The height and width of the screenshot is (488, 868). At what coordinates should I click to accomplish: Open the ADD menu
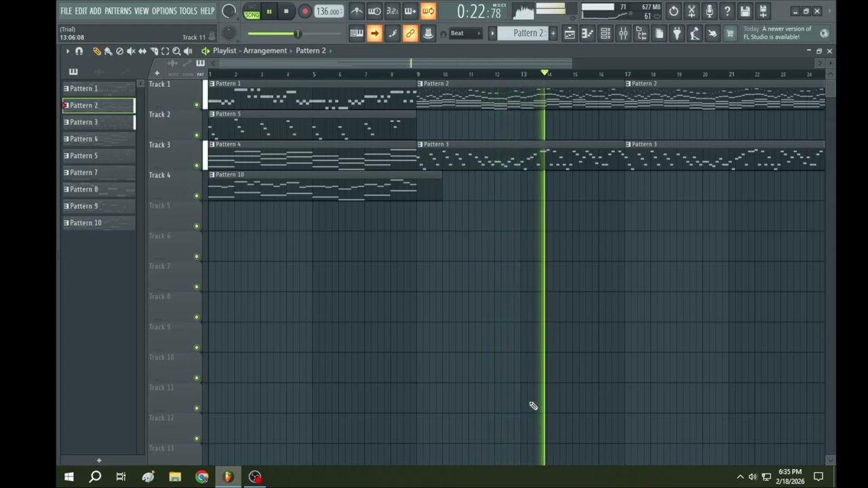click(x=96, y=11)
